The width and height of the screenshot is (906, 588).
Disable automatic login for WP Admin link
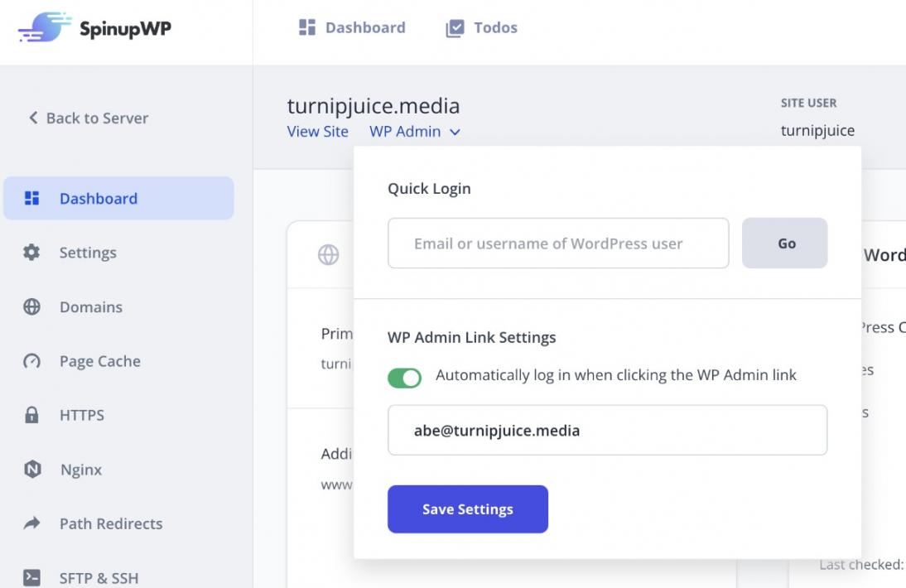click(x=404, y=378)
